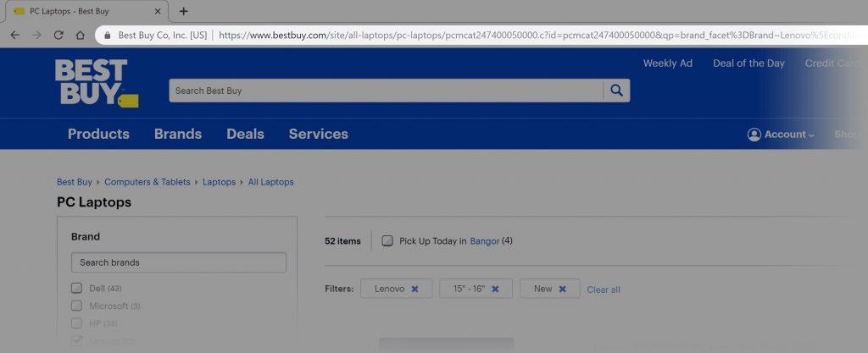Click the browser back arrow
This screenshot has height=353, width=868.
[15, 36]
